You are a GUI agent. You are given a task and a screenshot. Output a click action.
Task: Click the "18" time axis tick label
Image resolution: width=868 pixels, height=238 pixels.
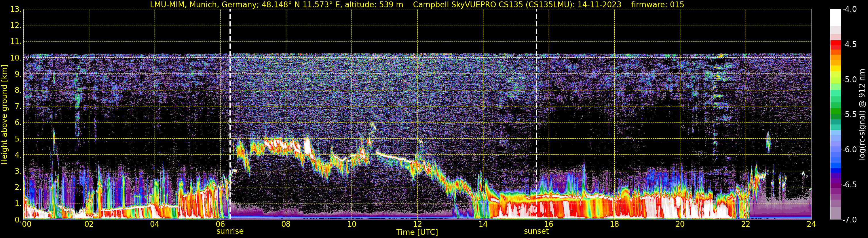coord(615,224)
